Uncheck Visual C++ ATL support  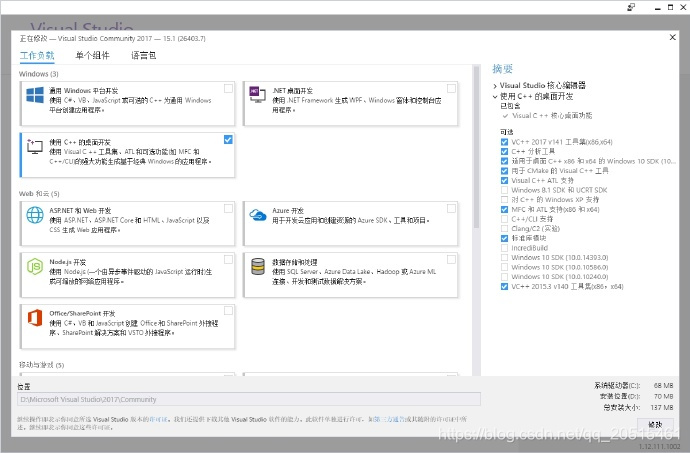pos(504,180)
